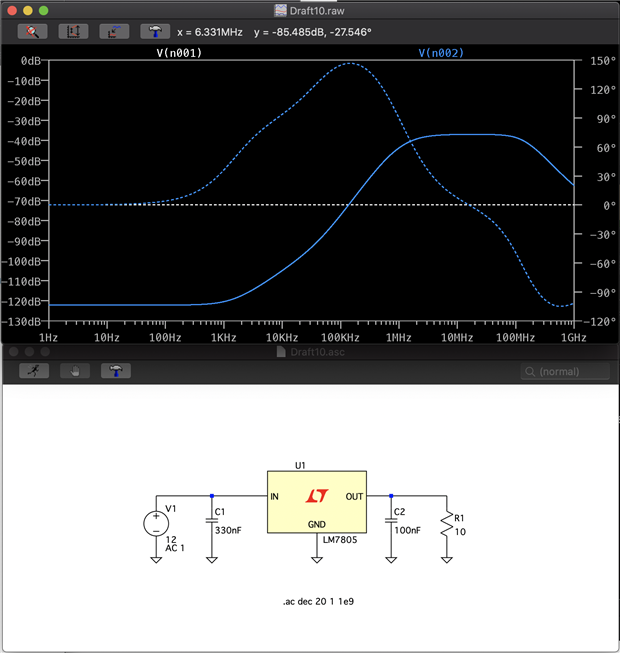
Task: Click the -120dB label on left axis
Action: [x=22, y=302]
